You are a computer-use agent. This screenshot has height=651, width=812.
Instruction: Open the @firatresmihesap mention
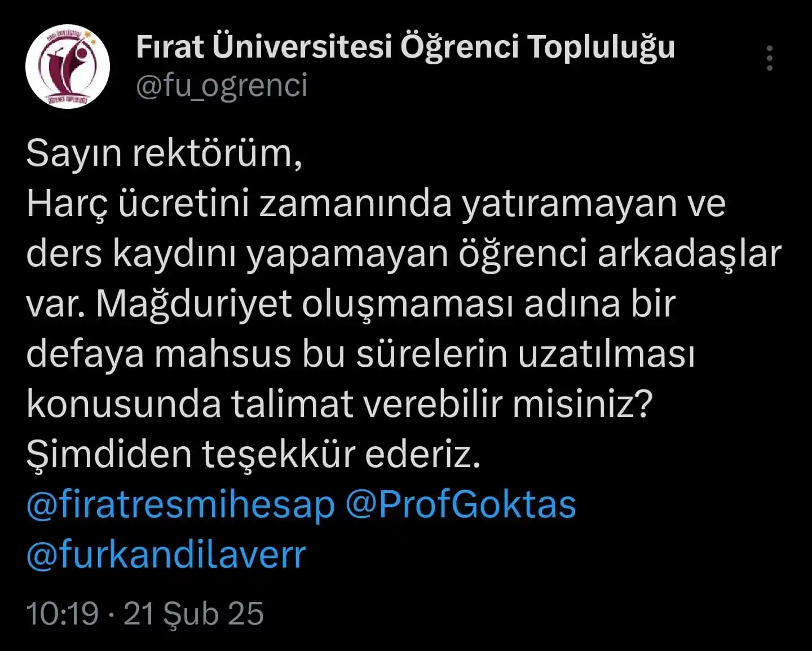pos(181,505)
